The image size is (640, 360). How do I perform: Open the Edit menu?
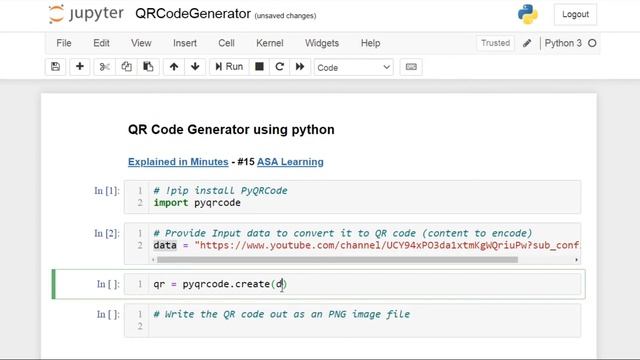tap(101, 43)
